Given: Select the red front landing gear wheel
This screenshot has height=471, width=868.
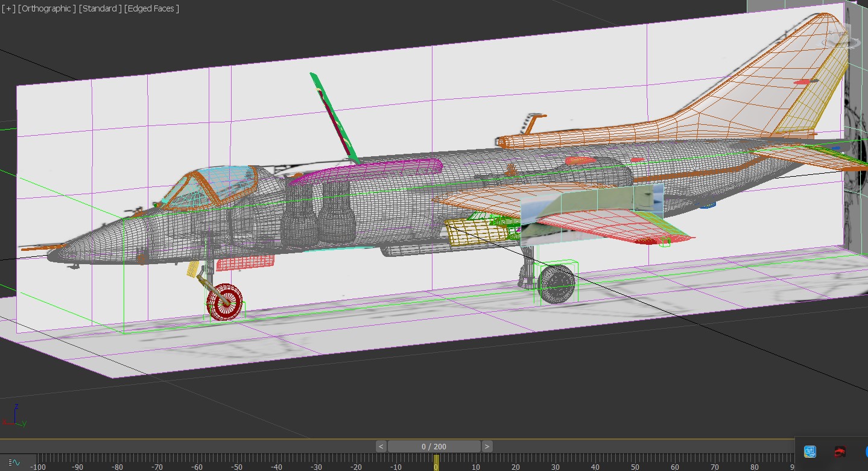Looking at the screenshot, I should click(x=225, y=302).
